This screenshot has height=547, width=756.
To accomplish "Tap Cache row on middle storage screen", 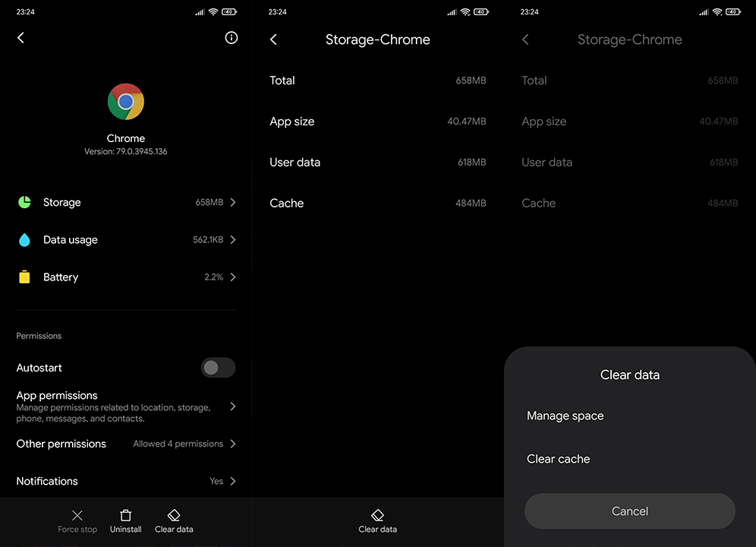I will click(377, 204).
